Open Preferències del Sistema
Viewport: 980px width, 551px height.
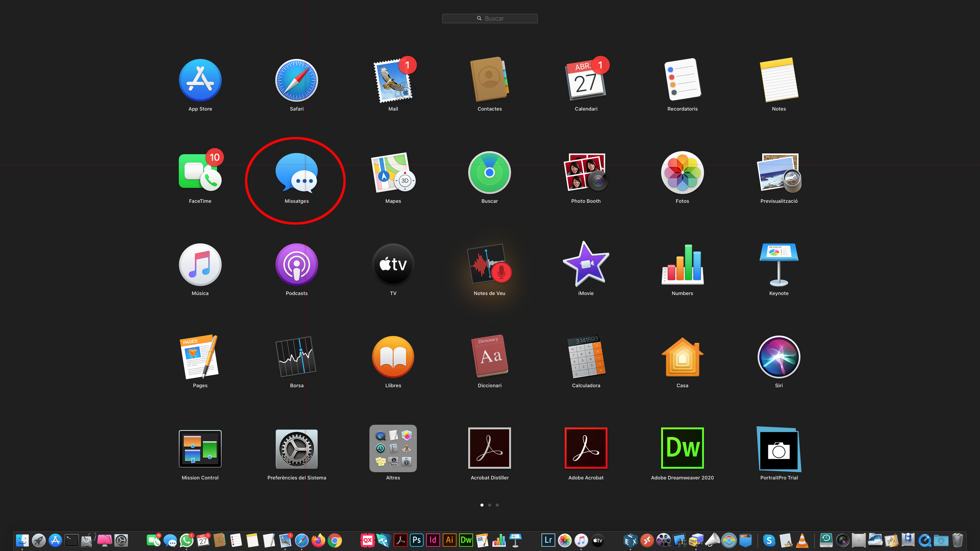(x=296, y=448)
